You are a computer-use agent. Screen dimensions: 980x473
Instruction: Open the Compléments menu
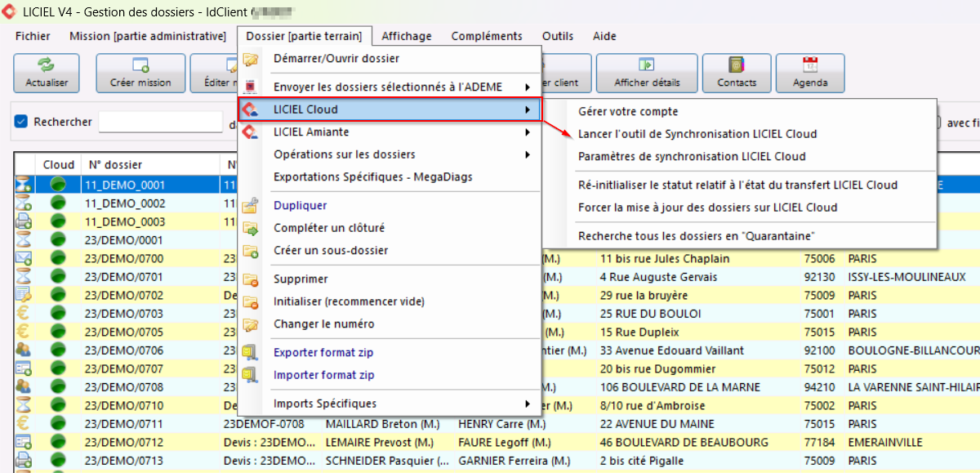click(487, 36)
